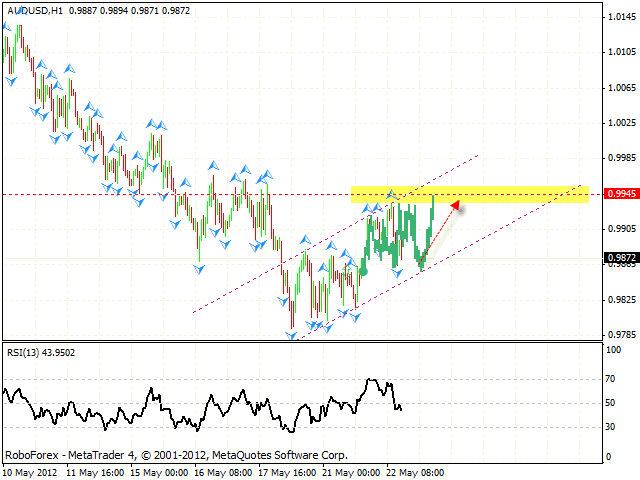Click the 0.9985 price axis label

pyautogui.click(x=618, y=158)
